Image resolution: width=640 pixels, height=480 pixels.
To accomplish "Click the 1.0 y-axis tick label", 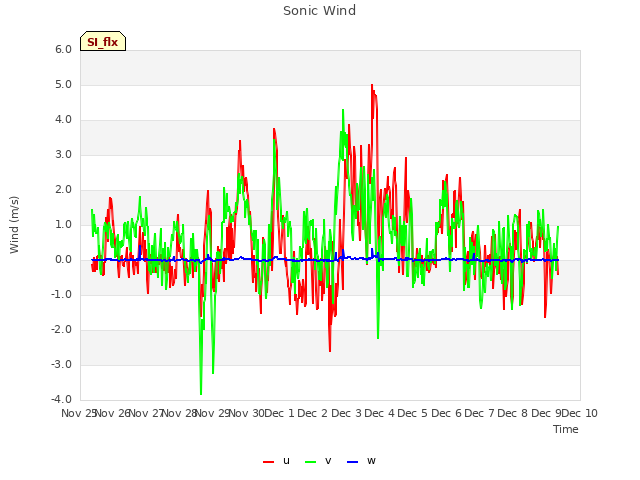I will [64, 224].
